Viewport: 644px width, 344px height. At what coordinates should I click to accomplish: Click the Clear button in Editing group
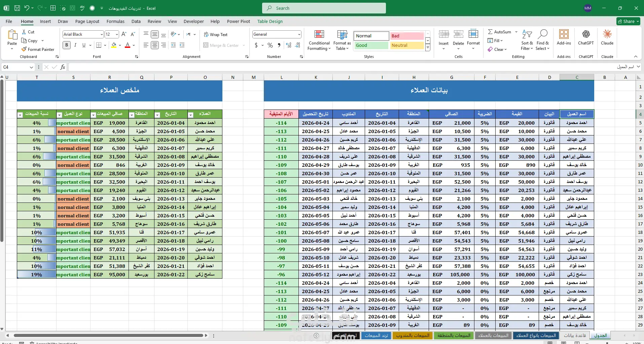497,49
